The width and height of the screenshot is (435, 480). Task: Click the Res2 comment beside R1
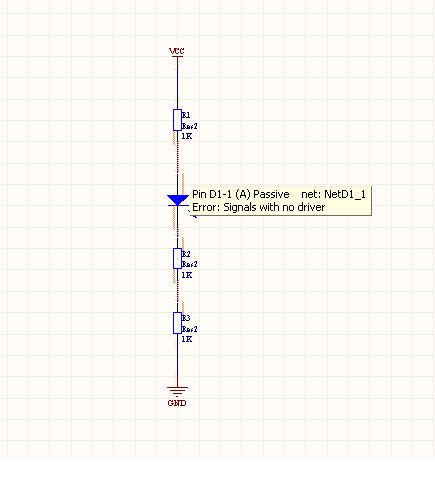190,126
